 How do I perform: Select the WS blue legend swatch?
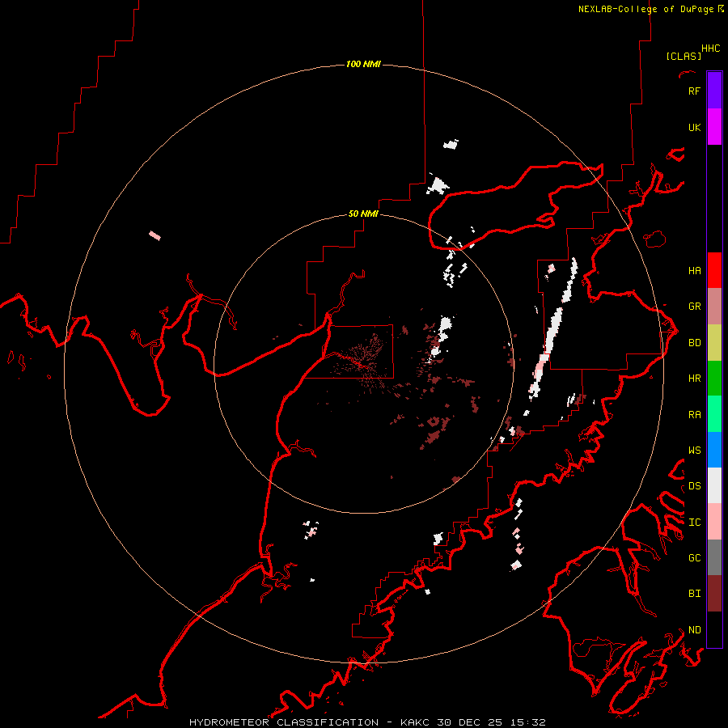(714, 450)
